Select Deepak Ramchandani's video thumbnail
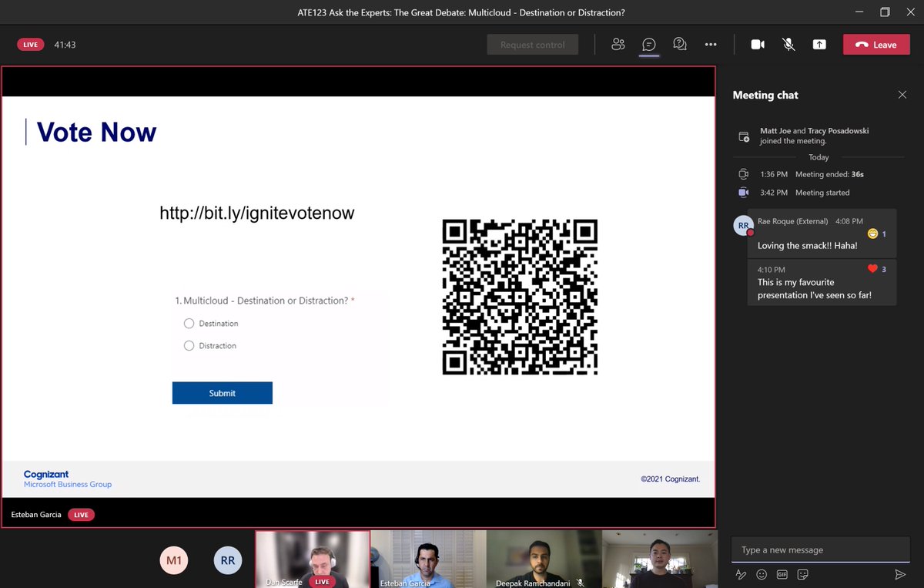Image resolution: width=924 pixels, height=588 pixels. tap(544, 559)
